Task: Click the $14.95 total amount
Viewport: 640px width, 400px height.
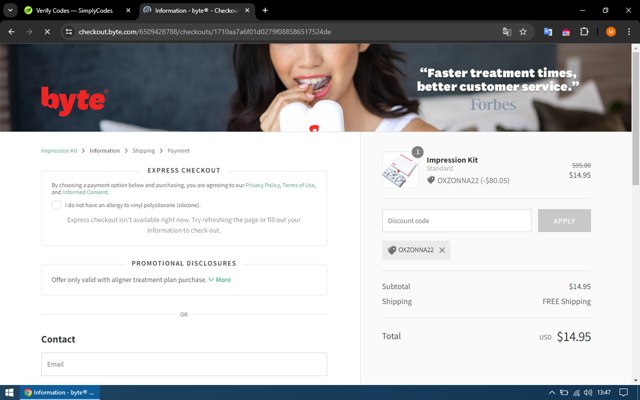Action: coord(574,337)
